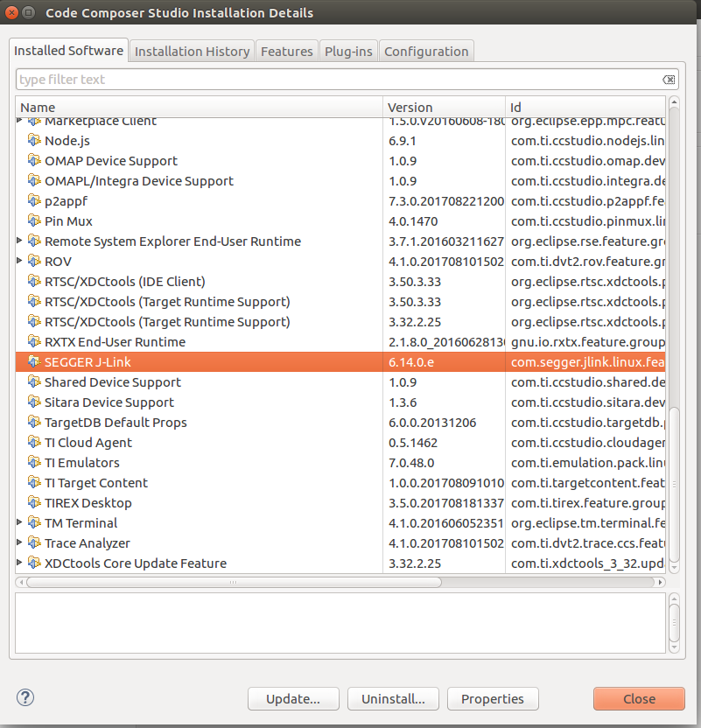The width and height of the screenshot is (701, 728).
Task: Open help with the question mark icon
Action: point(25,697)
